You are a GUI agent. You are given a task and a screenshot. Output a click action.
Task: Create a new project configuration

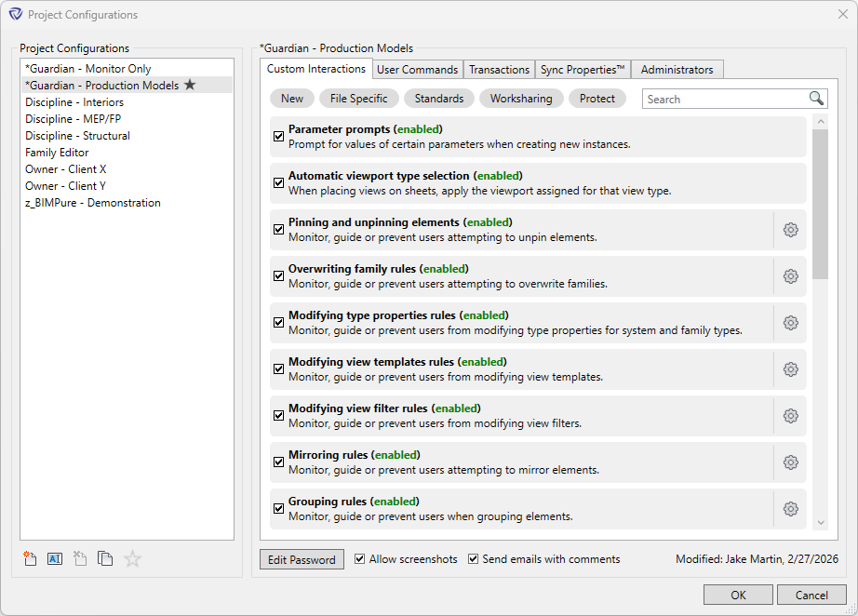coord(29,558)
